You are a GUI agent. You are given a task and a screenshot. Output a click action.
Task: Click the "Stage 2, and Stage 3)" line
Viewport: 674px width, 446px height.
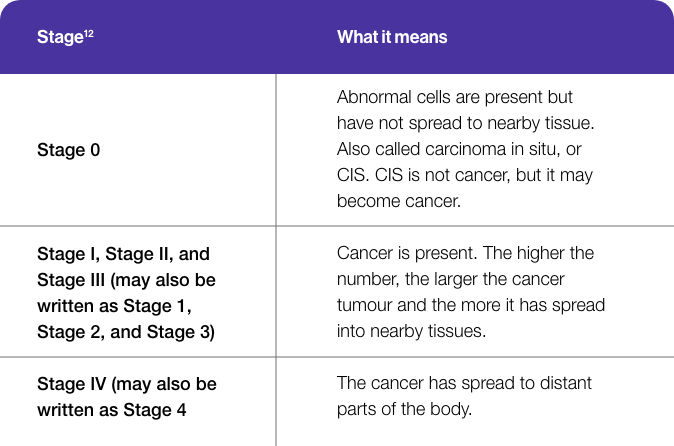tap(125, 331)
